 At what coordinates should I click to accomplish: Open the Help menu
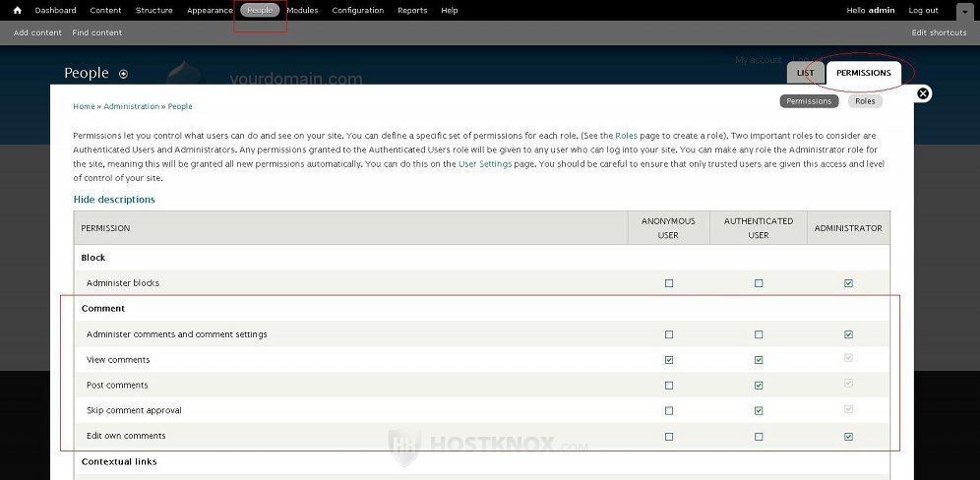(x=450, y=10)
